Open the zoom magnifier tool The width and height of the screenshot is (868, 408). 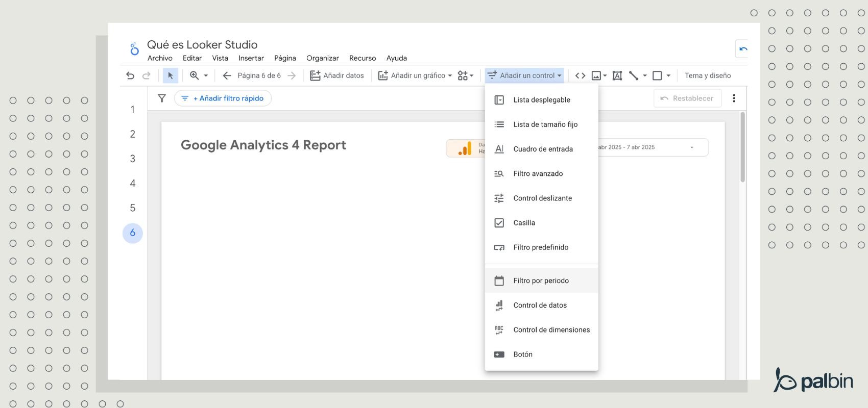click(x=194, y=75)
